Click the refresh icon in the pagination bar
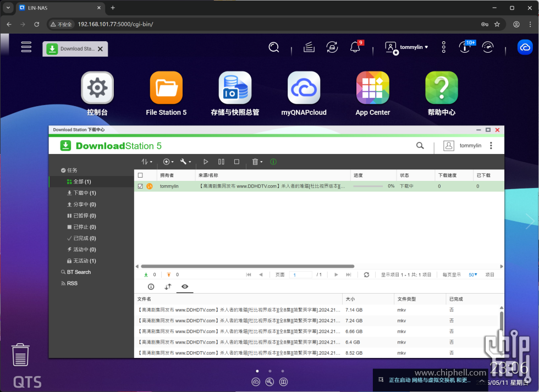The height and width of the screenshot is (392, 539). click(366, 274)
